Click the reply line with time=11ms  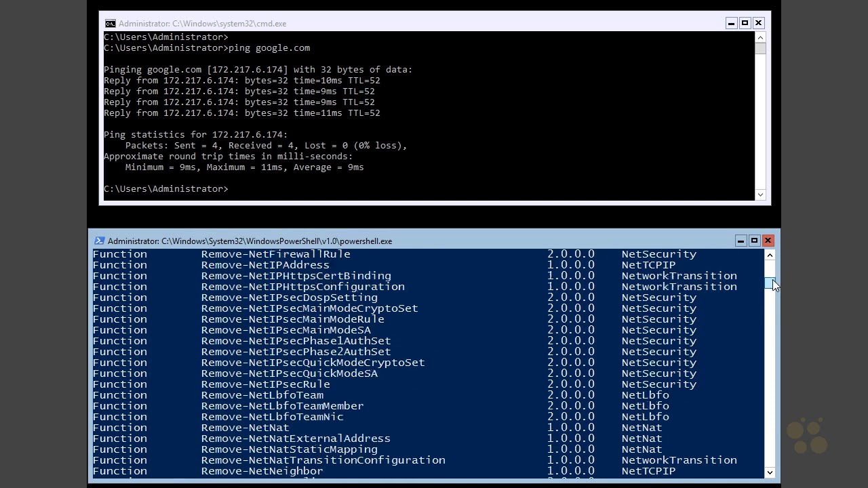[x=241, y=113]
